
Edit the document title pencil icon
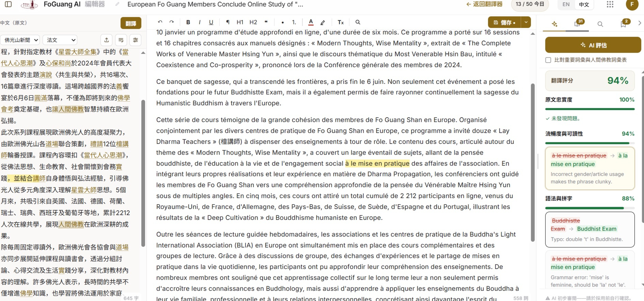pos(117,4)
